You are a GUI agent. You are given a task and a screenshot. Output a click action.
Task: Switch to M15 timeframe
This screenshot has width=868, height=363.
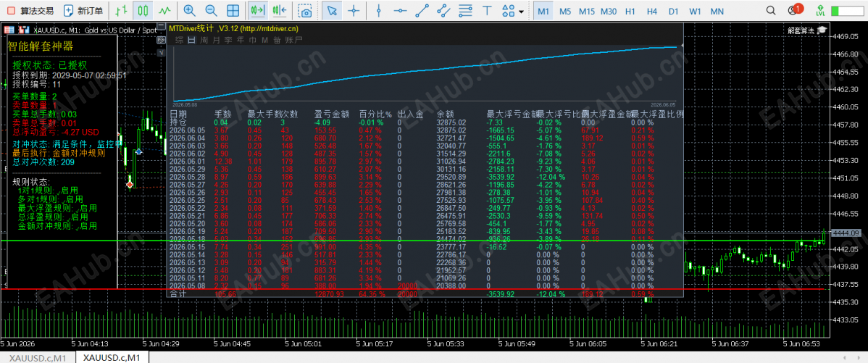pos(587,11)
